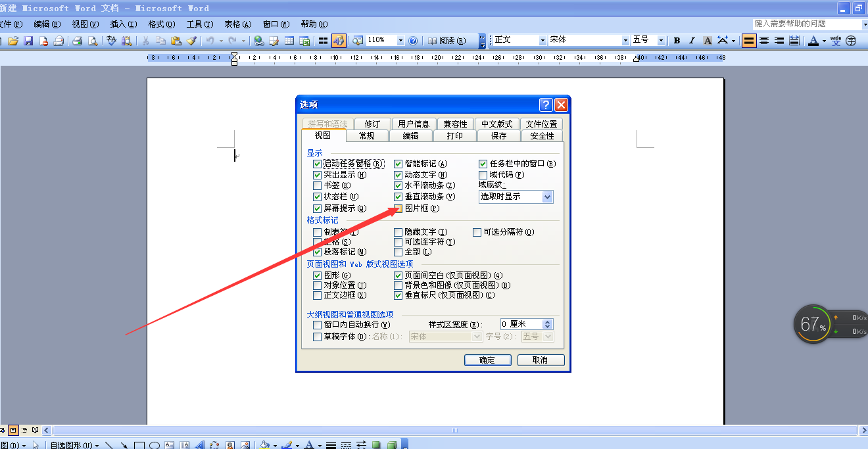Center-align text with the toolbar icon
This screenshot has height=449, width=868.
764,41
